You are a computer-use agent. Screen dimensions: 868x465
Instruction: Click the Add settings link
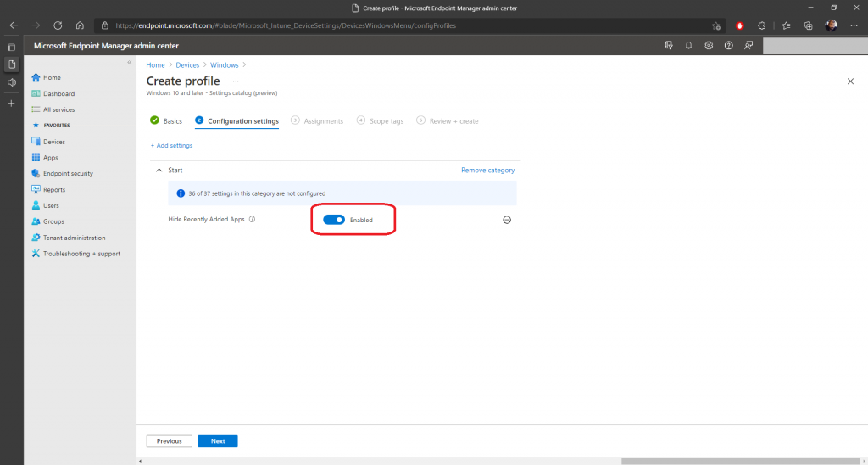click(x=171, y=145)
